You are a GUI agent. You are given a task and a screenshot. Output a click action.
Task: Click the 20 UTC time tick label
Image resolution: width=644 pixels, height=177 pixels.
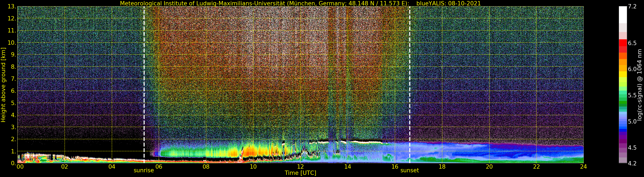(489, 167)
